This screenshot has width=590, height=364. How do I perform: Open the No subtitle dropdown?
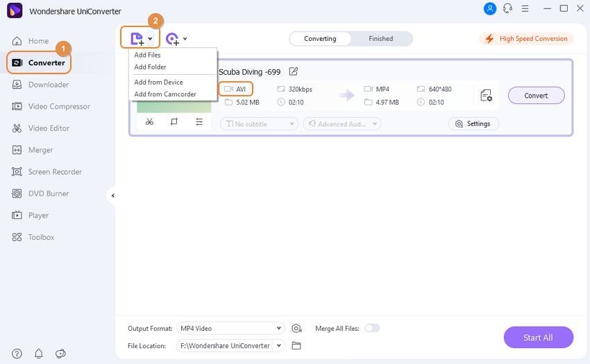(260, 123)
